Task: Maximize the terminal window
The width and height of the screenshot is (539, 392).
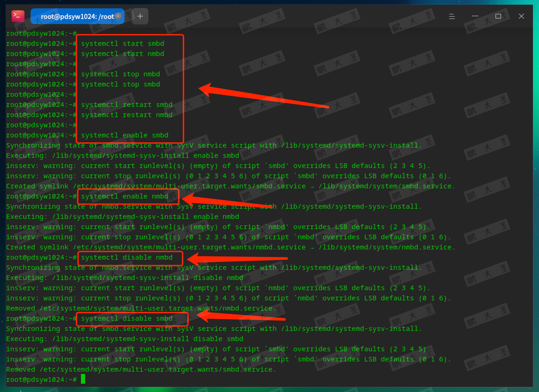Action: [x=498, y=16]
